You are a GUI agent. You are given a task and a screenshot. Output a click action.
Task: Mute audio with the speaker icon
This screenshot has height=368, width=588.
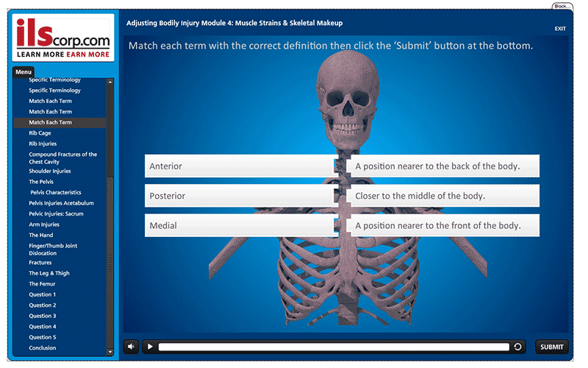click(x=132, y=347)
